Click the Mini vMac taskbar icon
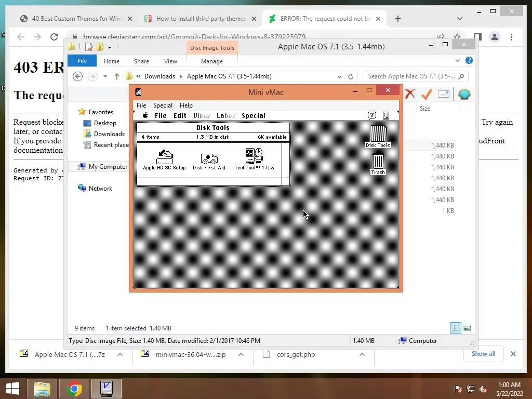 tap(107, 389)
